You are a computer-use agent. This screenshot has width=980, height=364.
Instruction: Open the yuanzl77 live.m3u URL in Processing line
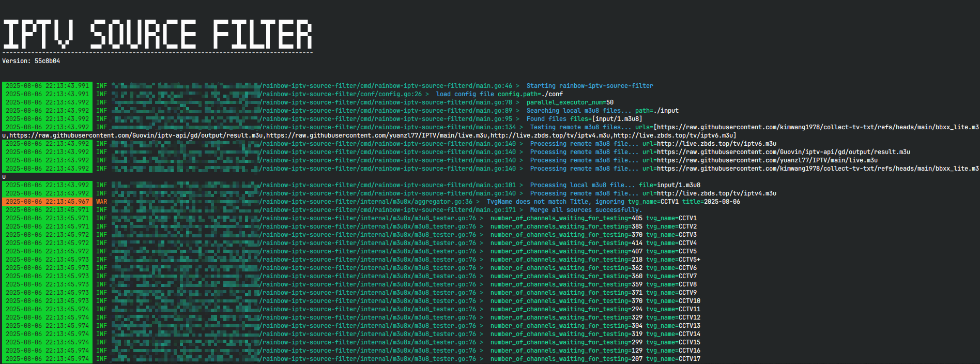click(x=767, y=160)
